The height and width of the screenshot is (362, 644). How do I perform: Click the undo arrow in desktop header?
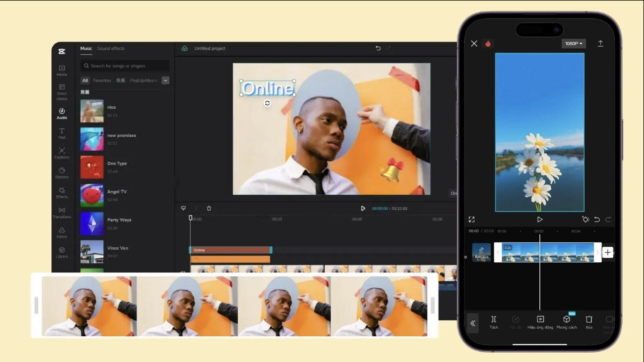point(378,48)
